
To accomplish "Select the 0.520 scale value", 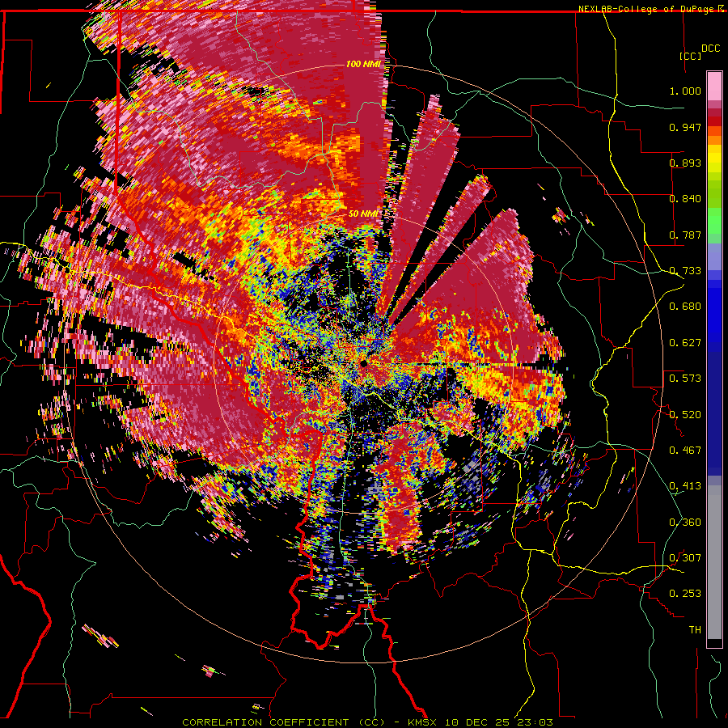I will tap(685, 415).
